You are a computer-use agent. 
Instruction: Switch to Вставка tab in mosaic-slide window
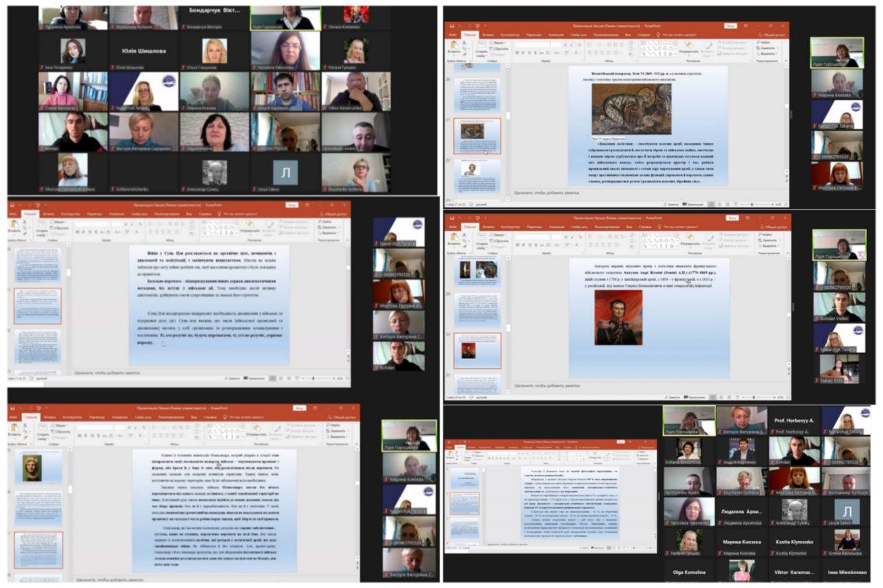[x=488, y=33]
